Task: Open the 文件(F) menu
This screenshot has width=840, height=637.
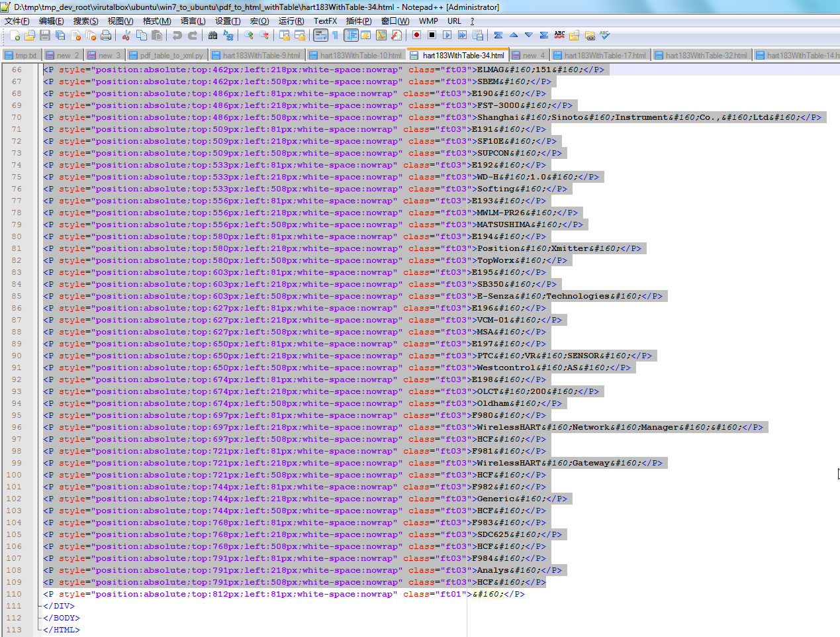Action: [x=17, y=21]
